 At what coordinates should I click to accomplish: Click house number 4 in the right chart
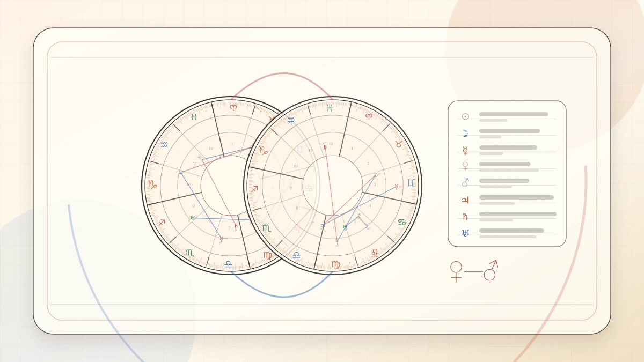point(370,205)
